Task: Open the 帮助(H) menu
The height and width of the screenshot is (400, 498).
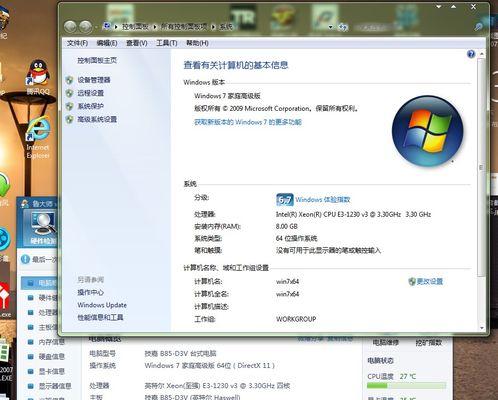Action: coord(197,43)
